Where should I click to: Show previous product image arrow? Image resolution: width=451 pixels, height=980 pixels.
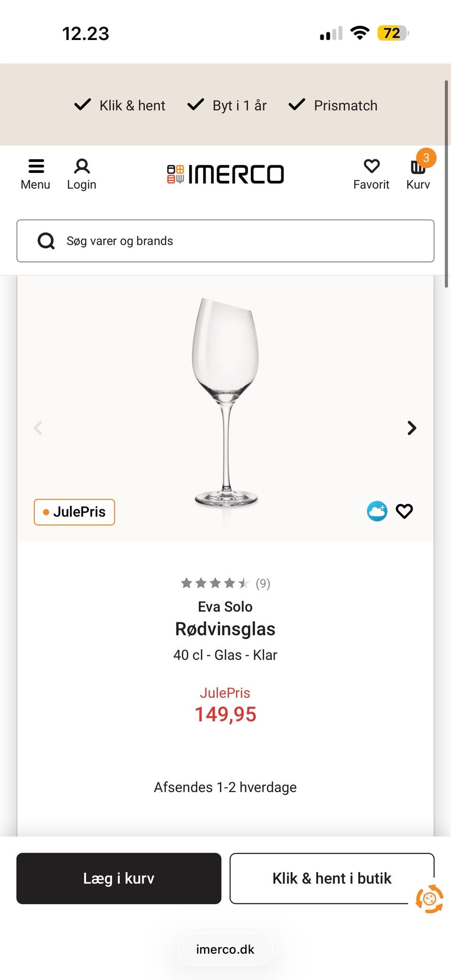pyautogui.click(x=39, y=428)
